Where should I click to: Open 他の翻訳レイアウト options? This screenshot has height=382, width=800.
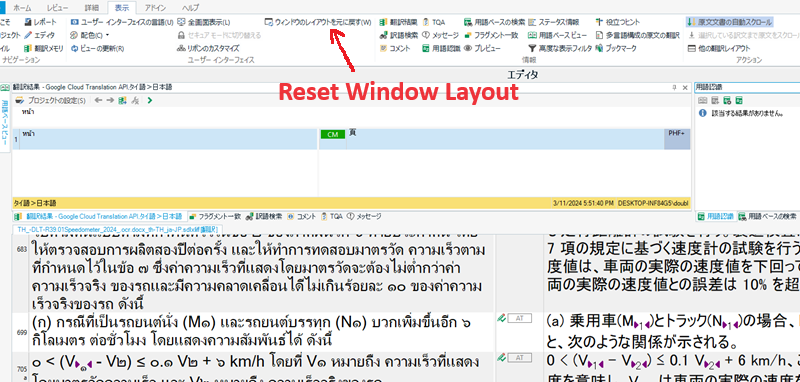pyautogui.click(x=719, y=48)
